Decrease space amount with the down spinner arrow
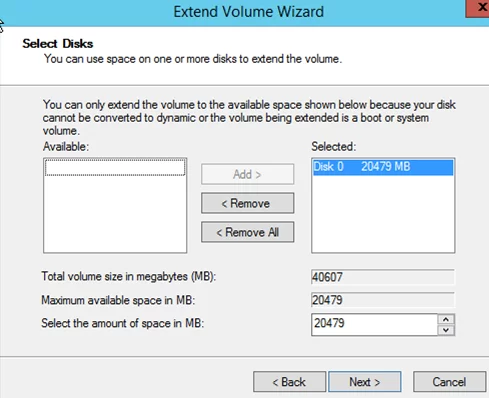This screenshot has width=489, height=398. (x=446, y=330)
